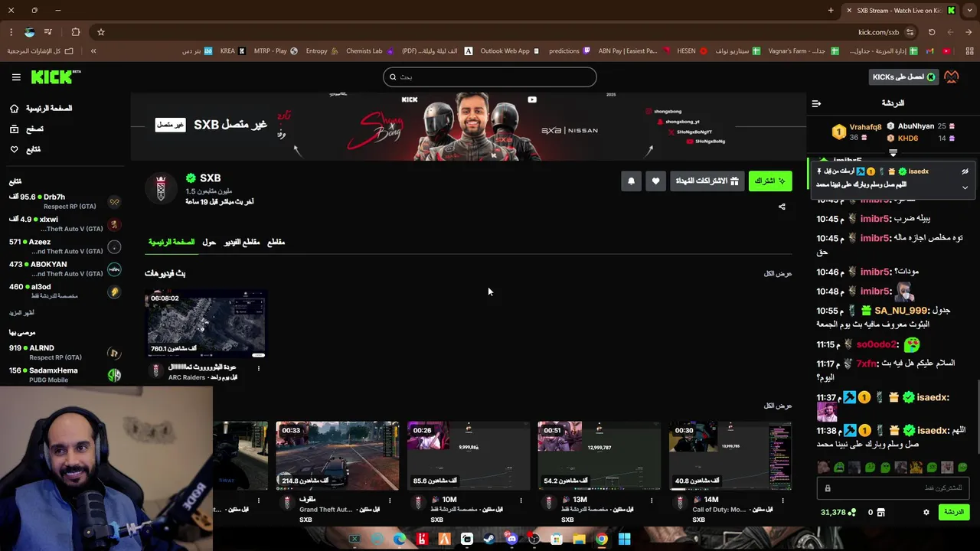The height and width of the screenshot is (551, 980).
Task: Open the options menu of the 14M clip
Action: tap(782, 500)
